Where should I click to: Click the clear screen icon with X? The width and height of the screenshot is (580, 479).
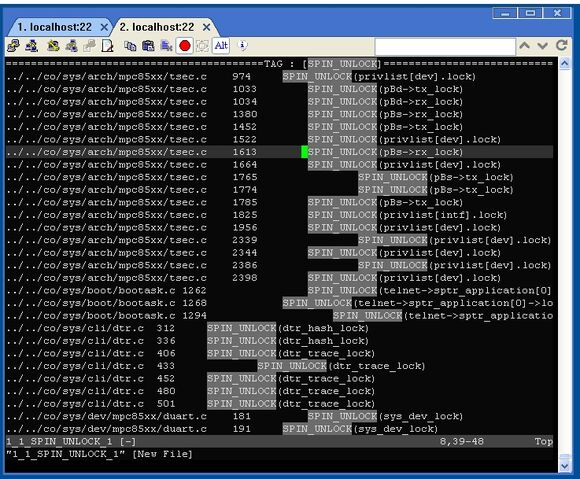(x=166, y=46)
